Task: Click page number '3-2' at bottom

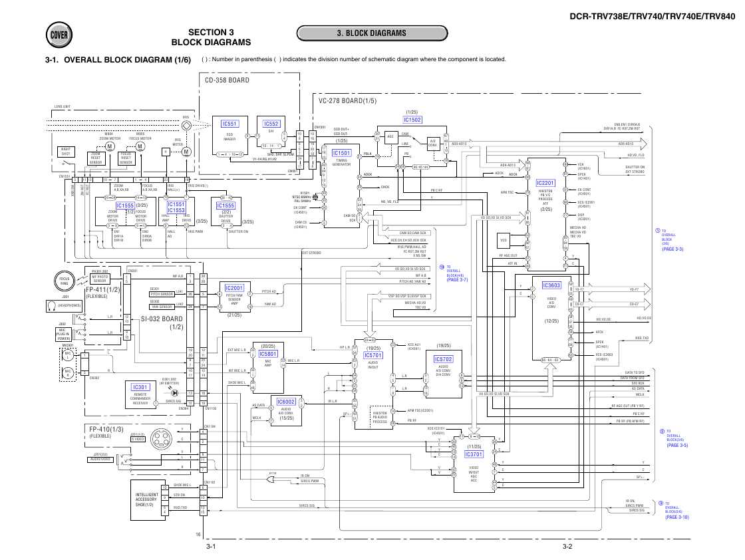Action: coord(567,547)
